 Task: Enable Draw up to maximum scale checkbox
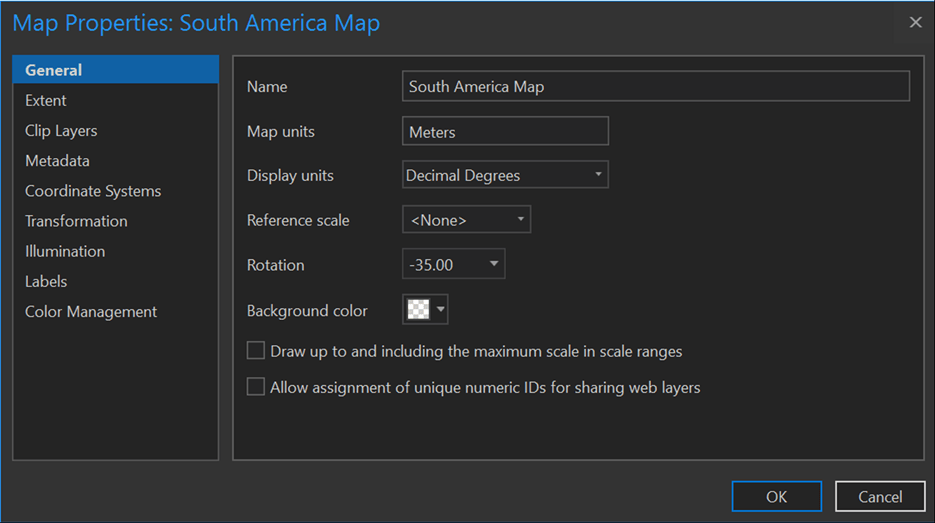(256, 351)
